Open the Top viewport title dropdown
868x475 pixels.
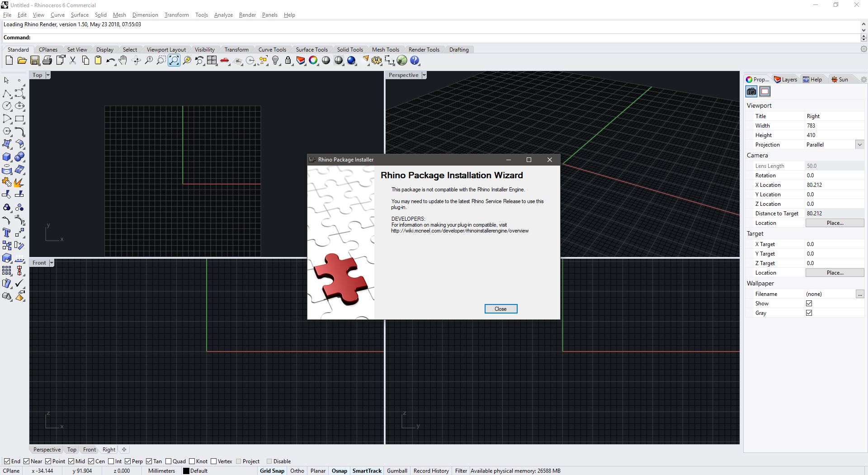tap(48, 75)
